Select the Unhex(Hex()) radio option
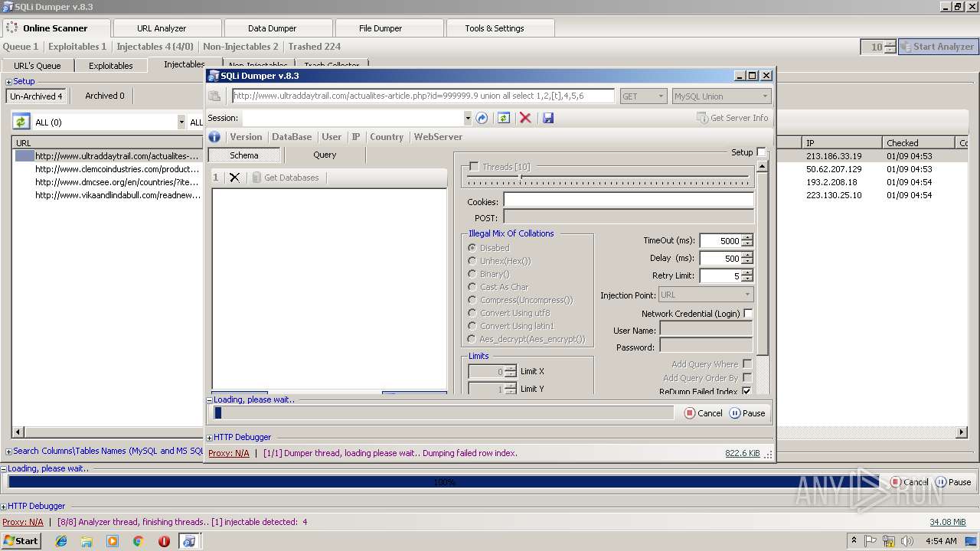Image resolution: width=980 pixels, height=551 pixels. 472,261
